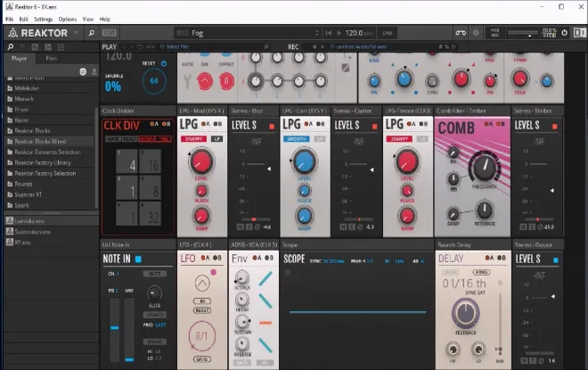Click the RESET button on the LFO block
The image size is (588, 370).
202,310
